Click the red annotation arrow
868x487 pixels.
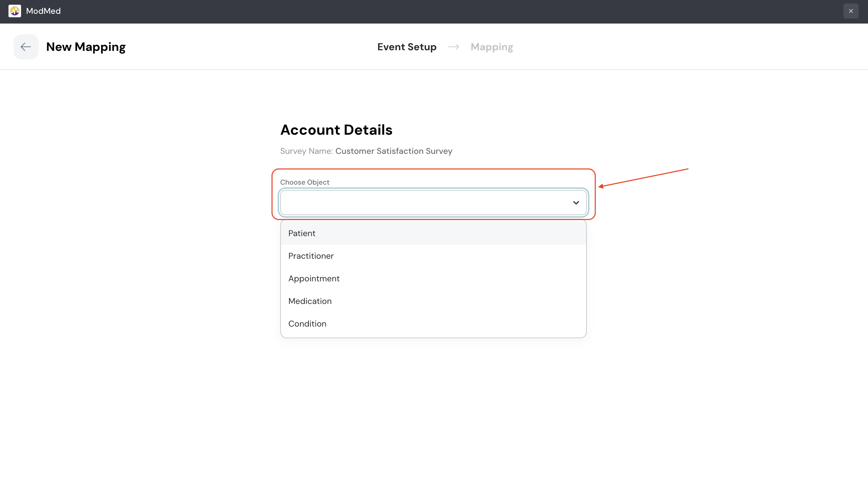point(643,177)
